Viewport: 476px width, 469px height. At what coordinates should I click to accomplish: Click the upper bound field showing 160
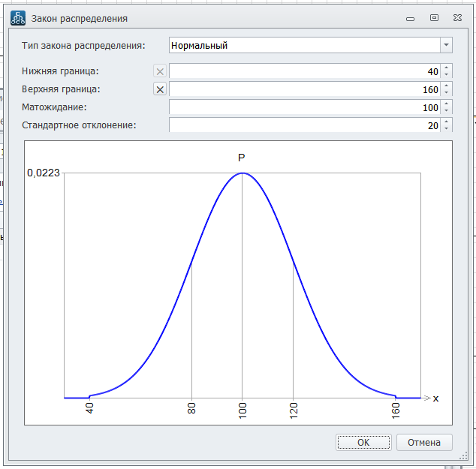click(x=304, y=89)
